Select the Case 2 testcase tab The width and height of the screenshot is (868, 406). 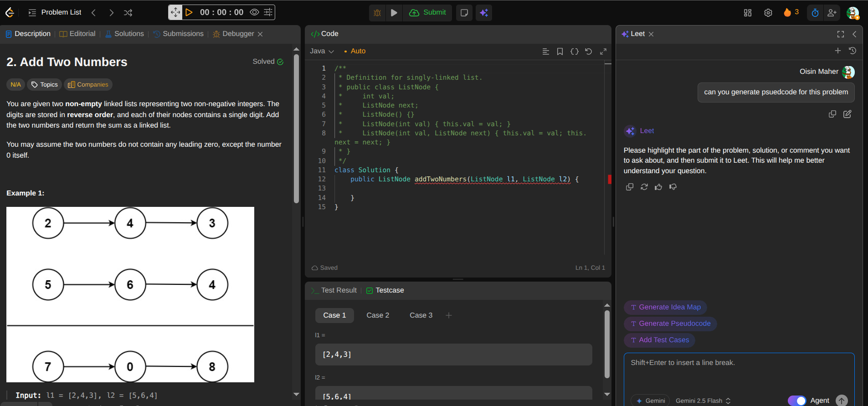click(378, 315)
